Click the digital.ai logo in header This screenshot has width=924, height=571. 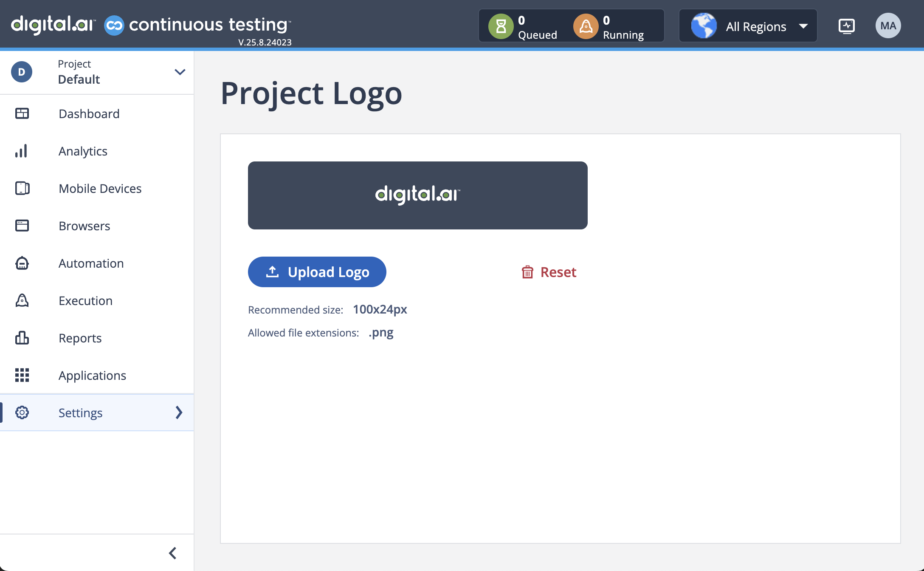point(53,25)
